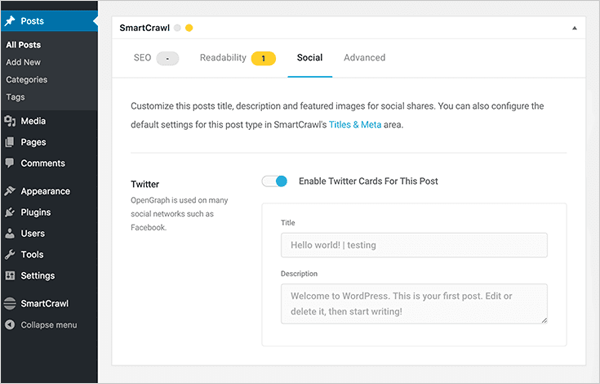The image size is (600, 384).
Task: Click the yellow status dot next to SmartCrawl
Action: coord(189,28)
